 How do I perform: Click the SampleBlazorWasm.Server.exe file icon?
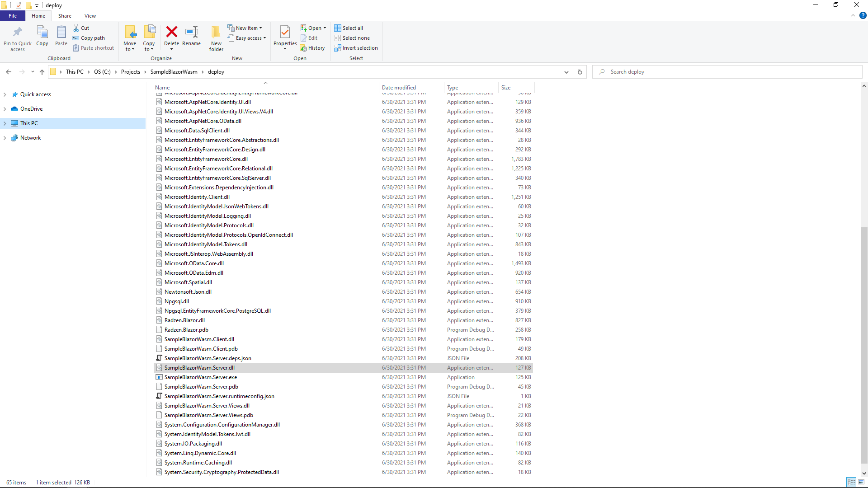click(x=159, y=377)
